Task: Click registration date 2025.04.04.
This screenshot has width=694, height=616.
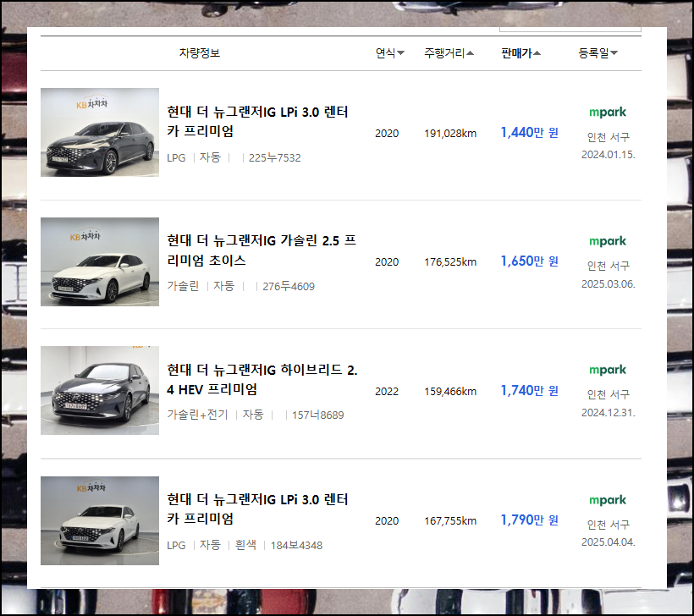Action: point(609,542)
